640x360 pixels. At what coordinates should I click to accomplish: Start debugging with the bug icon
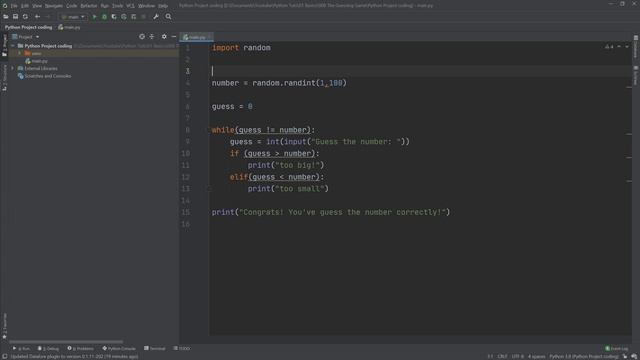[104, 17]
